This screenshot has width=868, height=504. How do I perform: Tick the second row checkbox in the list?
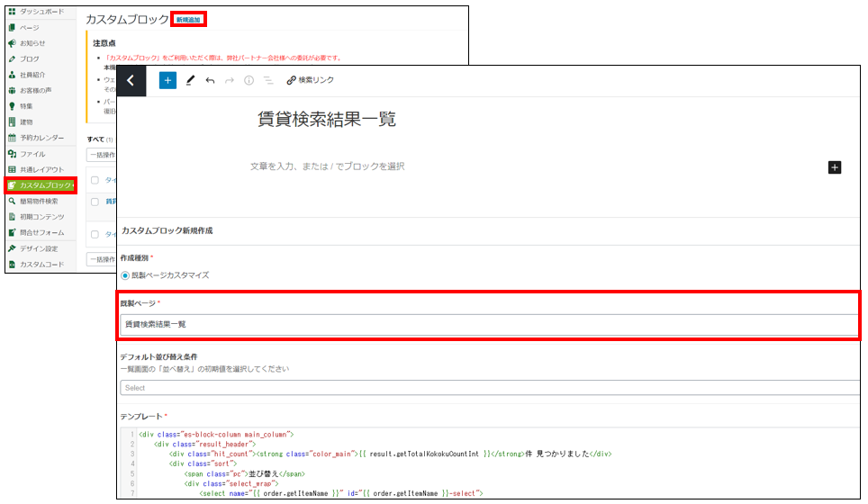95,202
